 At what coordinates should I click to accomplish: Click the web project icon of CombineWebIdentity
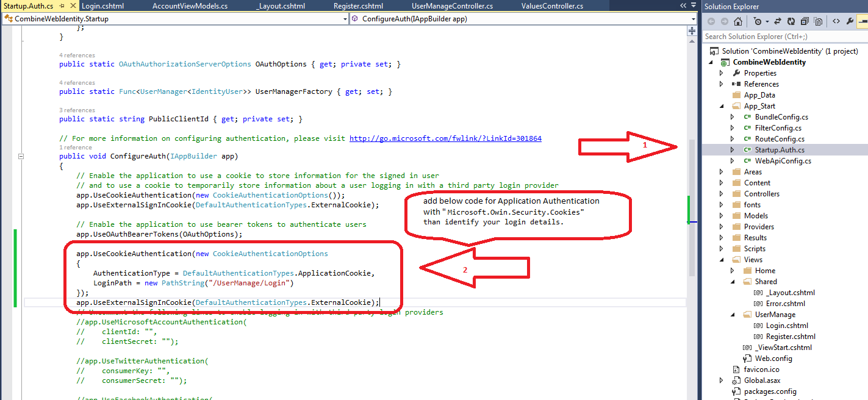tap(725, 62)
